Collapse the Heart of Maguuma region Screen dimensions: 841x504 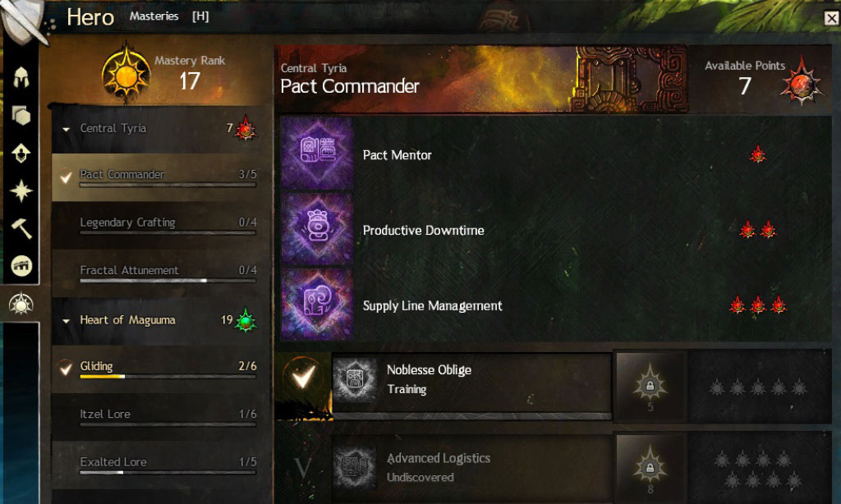tap(66, 321)
